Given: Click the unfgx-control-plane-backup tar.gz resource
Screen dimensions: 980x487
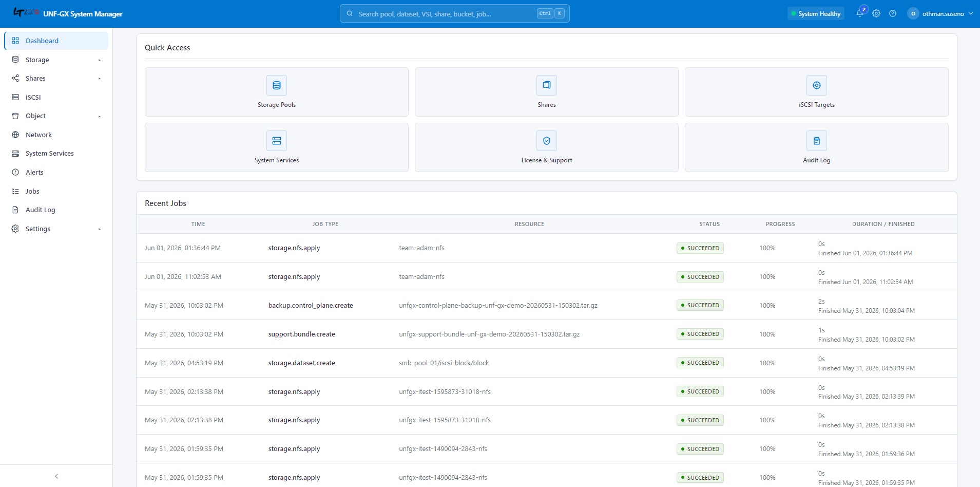Looking at the screenshot, I should click(x=498, y=306).
